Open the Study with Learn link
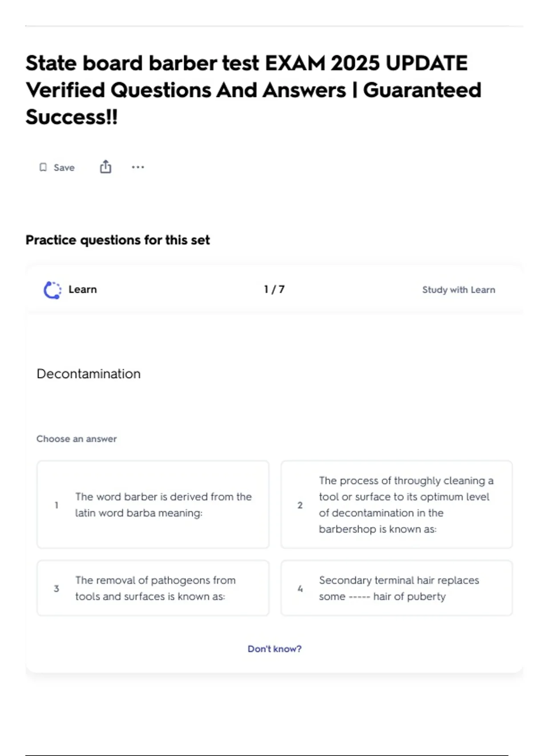This screenshot has width=534, height=756. click(x=458, y=290)
